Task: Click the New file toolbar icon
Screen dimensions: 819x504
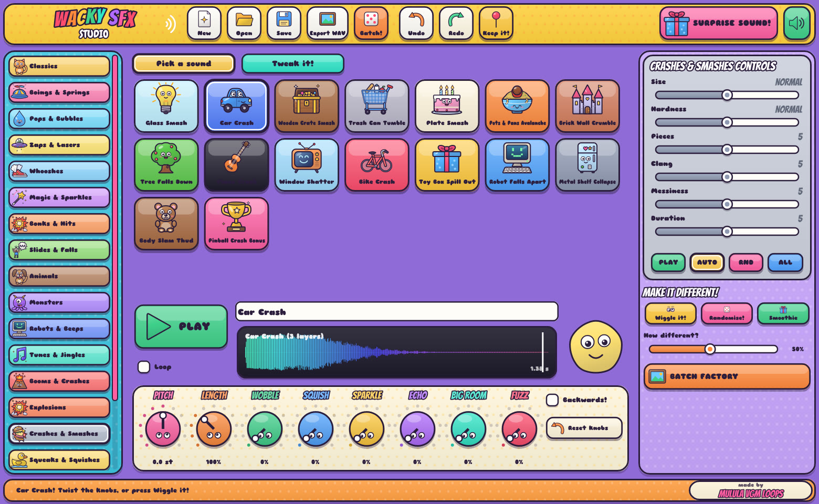Action: pyautogui.click(x=204, y=23)
